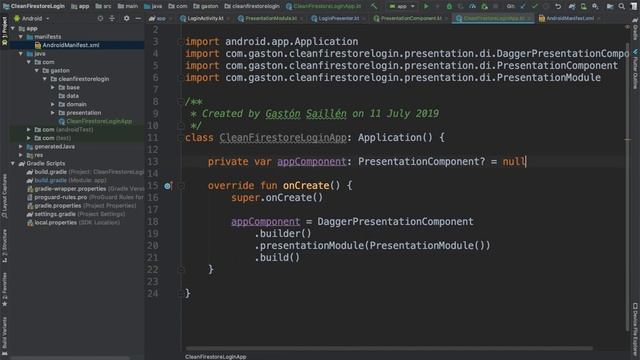This screenshot has height=360, width=640.
Task: Open gradle-wrapper.properties file in tree
Action: [85, 189]
